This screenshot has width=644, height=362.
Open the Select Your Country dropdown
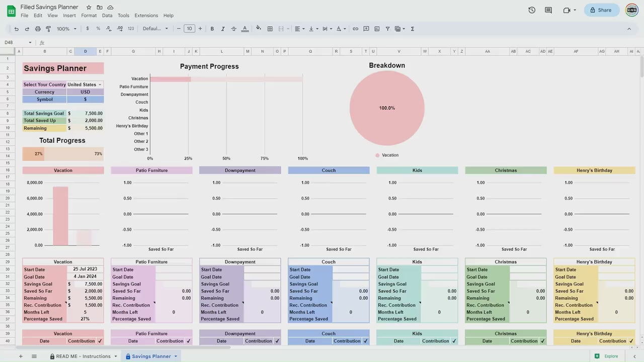100,84
